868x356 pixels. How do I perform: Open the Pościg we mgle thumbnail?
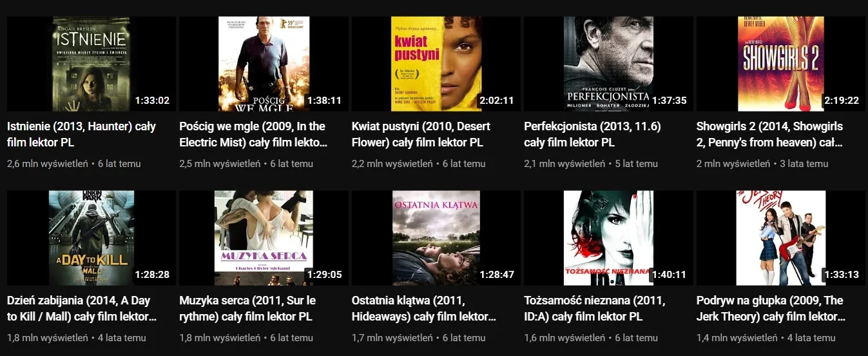(264, 64)
